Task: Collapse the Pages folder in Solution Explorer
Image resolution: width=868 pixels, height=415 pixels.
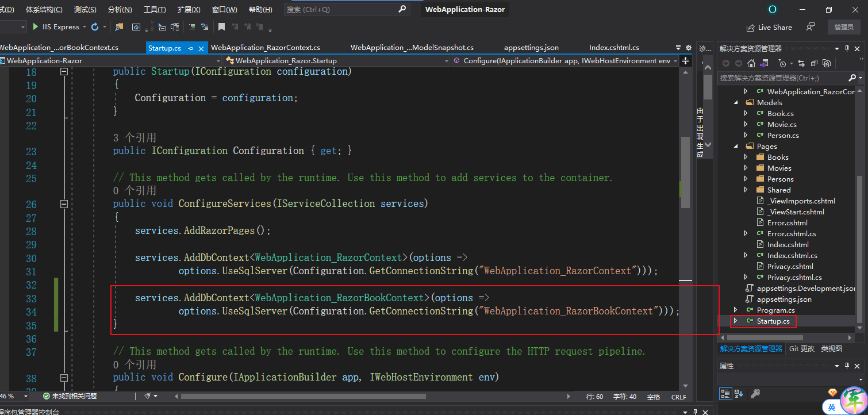Action: [x=736, y=146]
